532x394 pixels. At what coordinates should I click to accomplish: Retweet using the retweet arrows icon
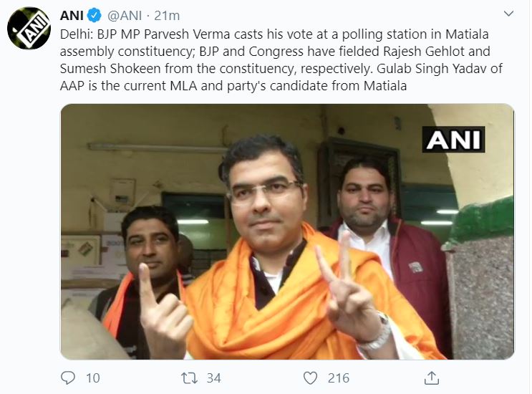pyautogui.click(x=189, y=377)
